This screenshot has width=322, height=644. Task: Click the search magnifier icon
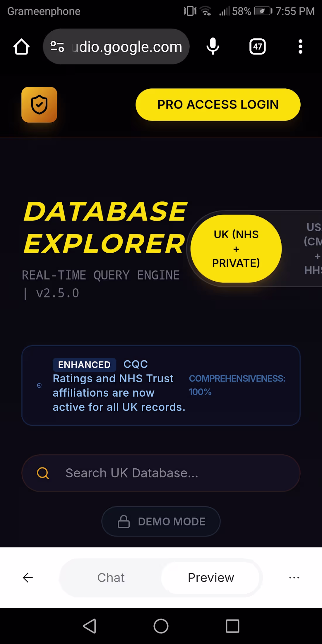click(x=43, y=473)
